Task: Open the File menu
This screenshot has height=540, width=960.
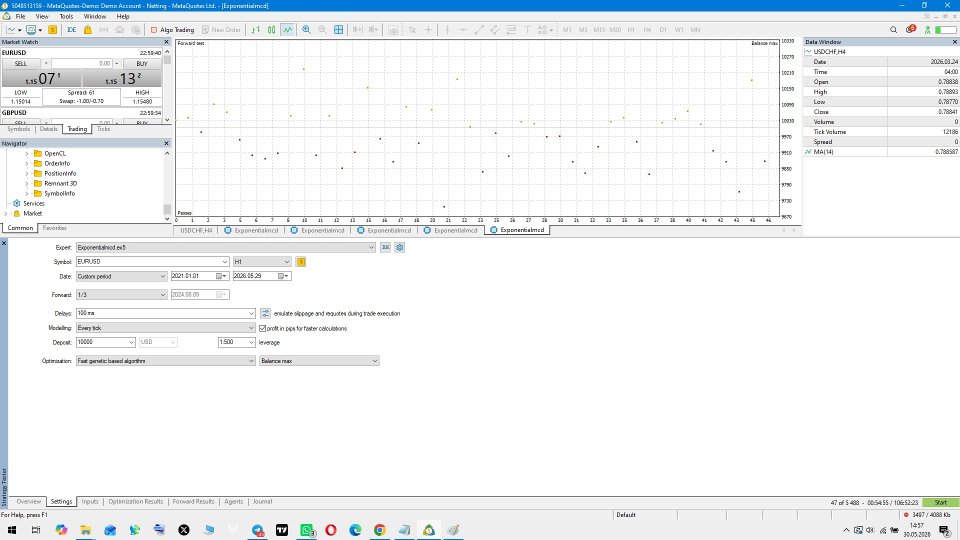Action: click(20, 17)
